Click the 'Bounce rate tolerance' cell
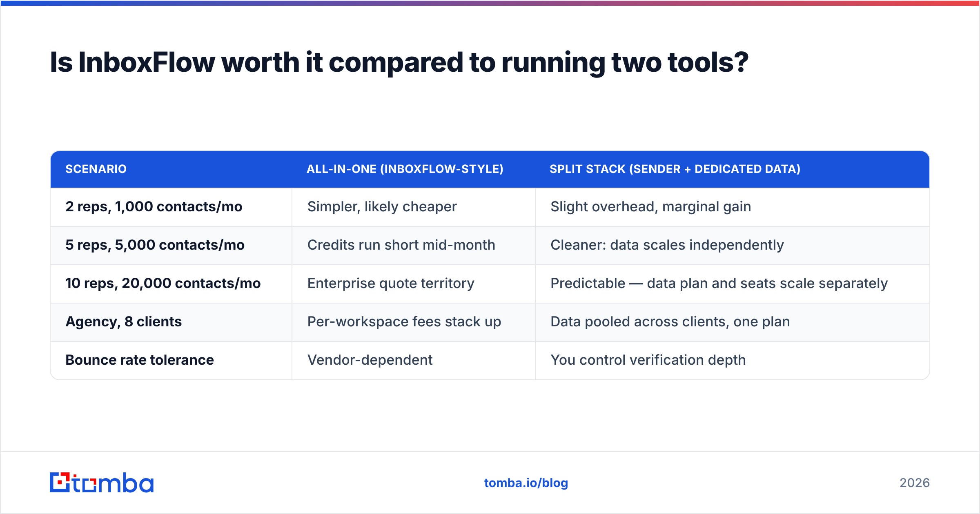The width and height of the screenshot is (980, 514). click(171, 360)
